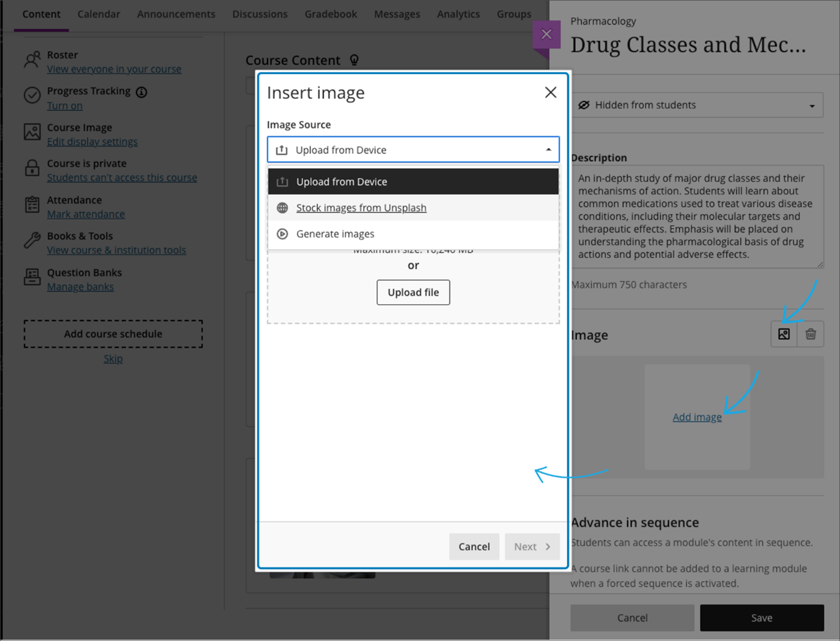
Task: Click the trash icon to delete module image
Action: (x=811, y=334)
